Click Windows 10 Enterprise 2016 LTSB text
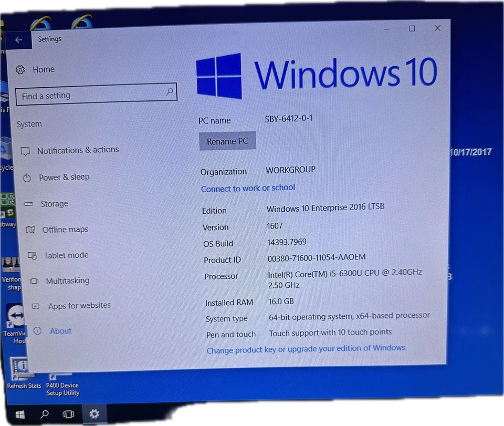The height and width of the screenshot is (426, 504). tap(325, 207)
